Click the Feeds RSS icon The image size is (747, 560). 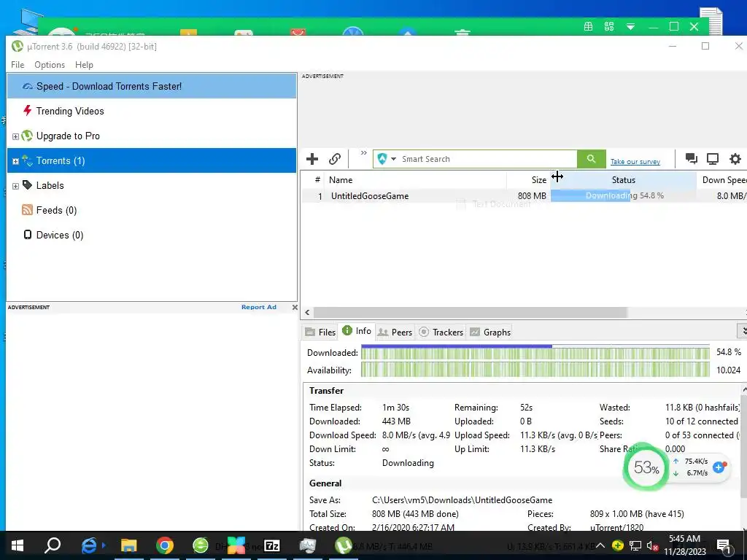pos(27,209)
